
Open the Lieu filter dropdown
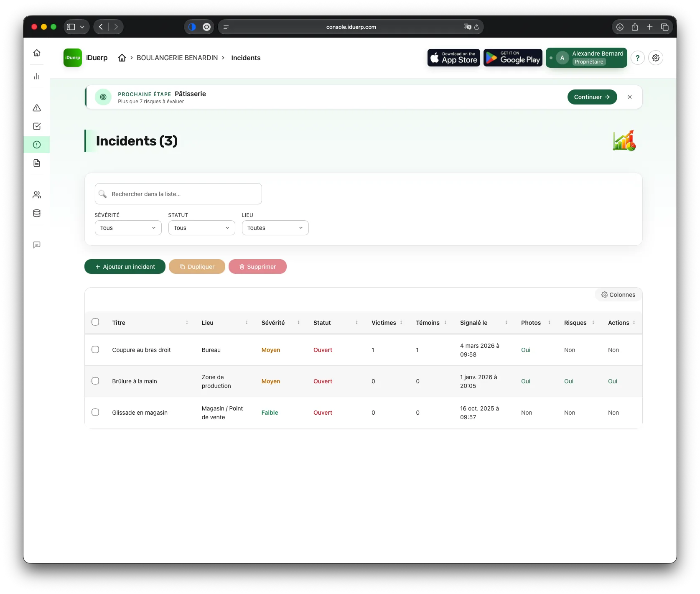(x=275, y=228)
